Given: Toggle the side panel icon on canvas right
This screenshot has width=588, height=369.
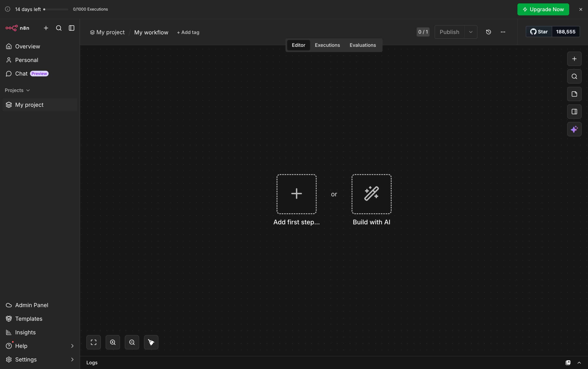Looking at the screenshot, I should click(574, 112).
